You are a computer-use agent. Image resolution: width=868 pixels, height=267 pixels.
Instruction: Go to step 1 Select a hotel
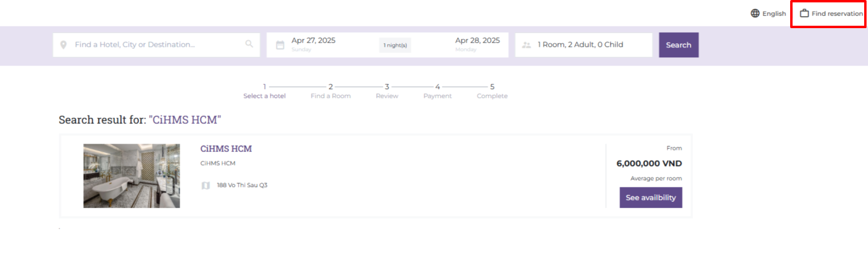[x=265, y=91]
